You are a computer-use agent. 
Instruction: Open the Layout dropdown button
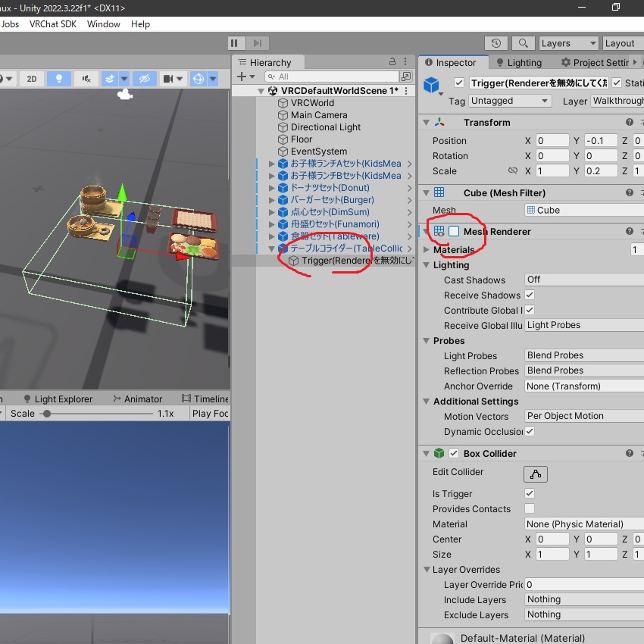pyautogui.click(x=623, y=43)
